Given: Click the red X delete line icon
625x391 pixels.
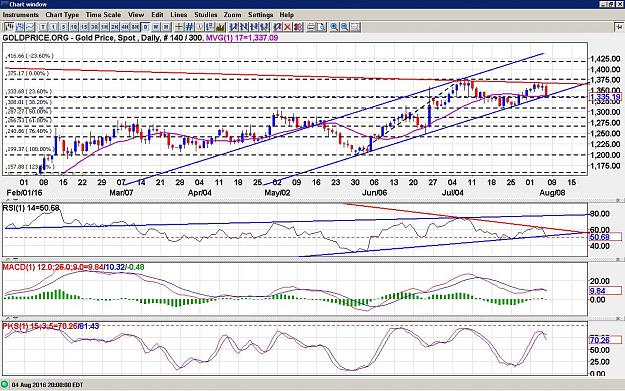Looking at the screenshot, I should [x=288, y=27].
